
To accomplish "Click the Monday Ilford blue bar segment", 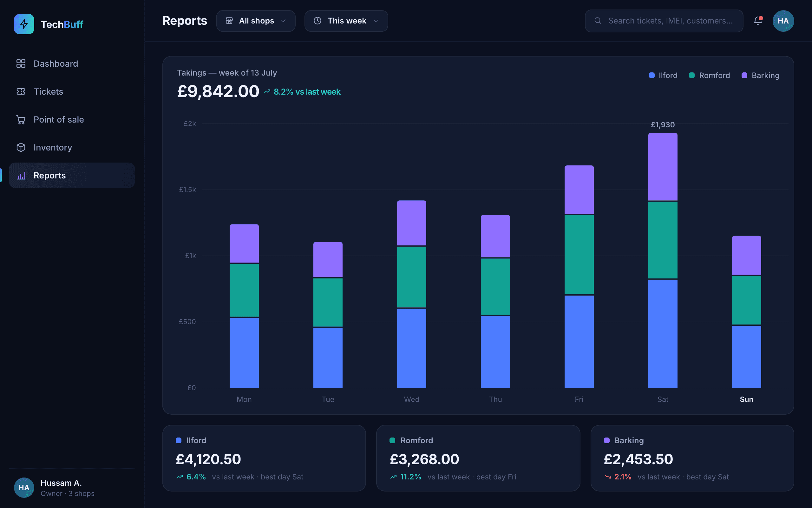I will click(x=244, y=353).
